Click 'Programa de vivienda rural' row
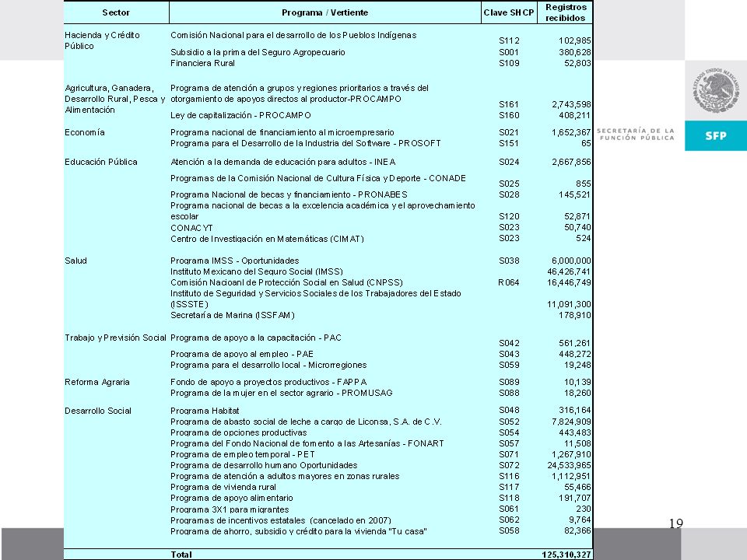The image size is (747, 560). [223, 487]
